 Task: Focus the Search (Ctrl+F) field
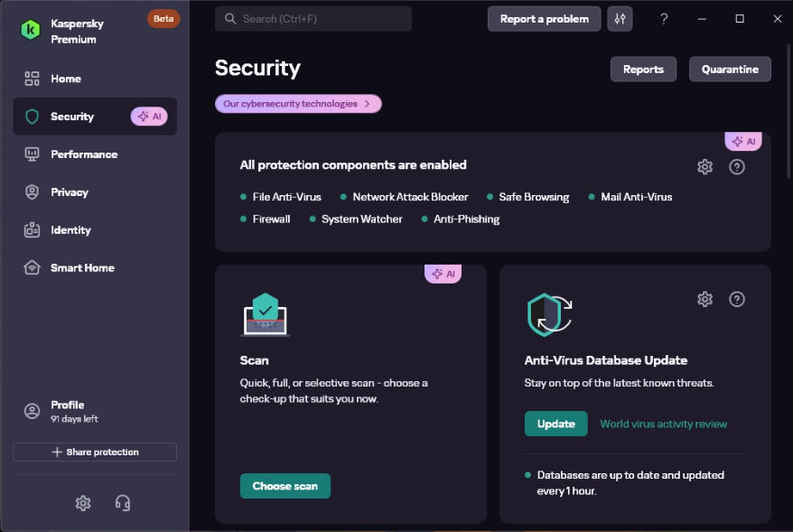[x=313, y=19]
